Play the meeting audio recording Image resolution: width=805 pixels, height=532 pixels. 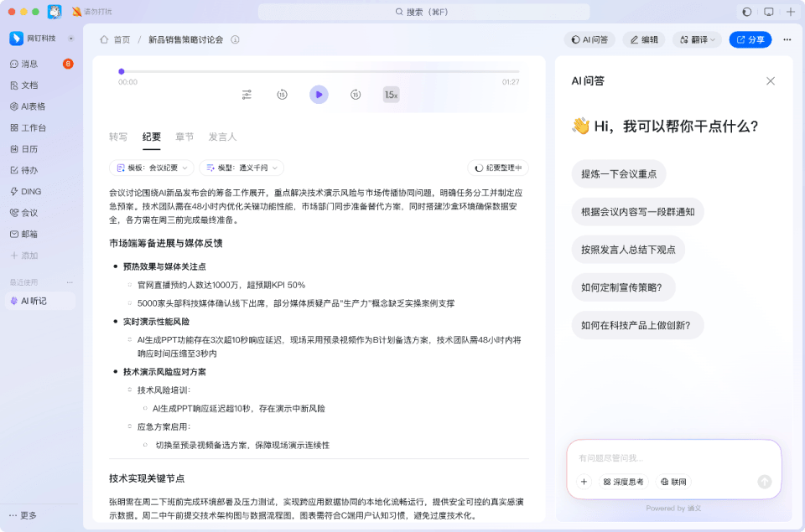click(x=319, y=95)
